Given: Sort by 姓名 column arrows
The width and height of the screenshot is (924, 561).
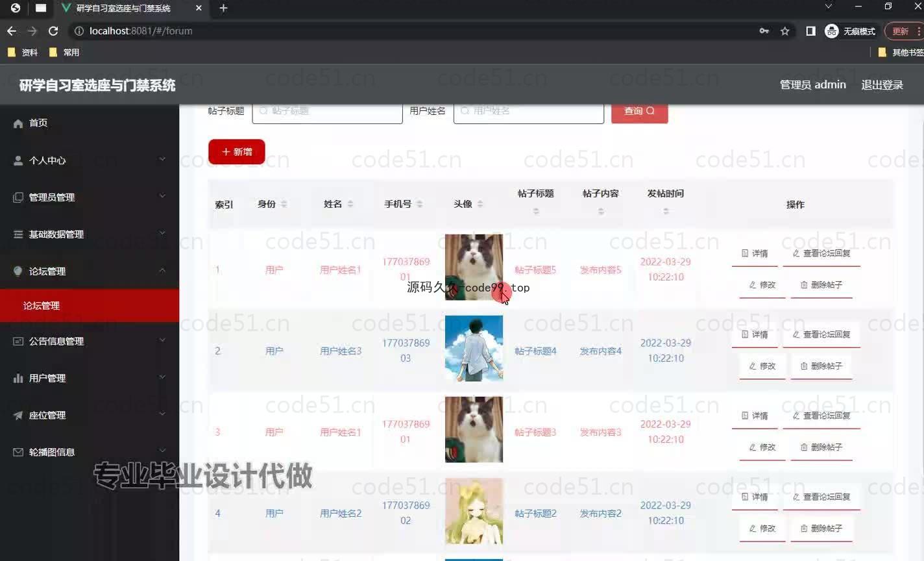Looking at the screenshot, I should (350, 204).
